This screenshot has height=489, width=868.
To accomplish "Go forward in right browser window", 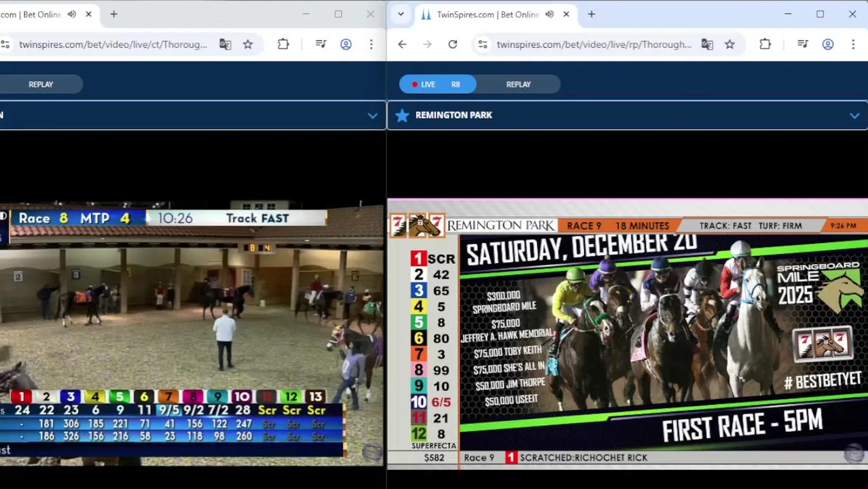I will tap(427, 44).
